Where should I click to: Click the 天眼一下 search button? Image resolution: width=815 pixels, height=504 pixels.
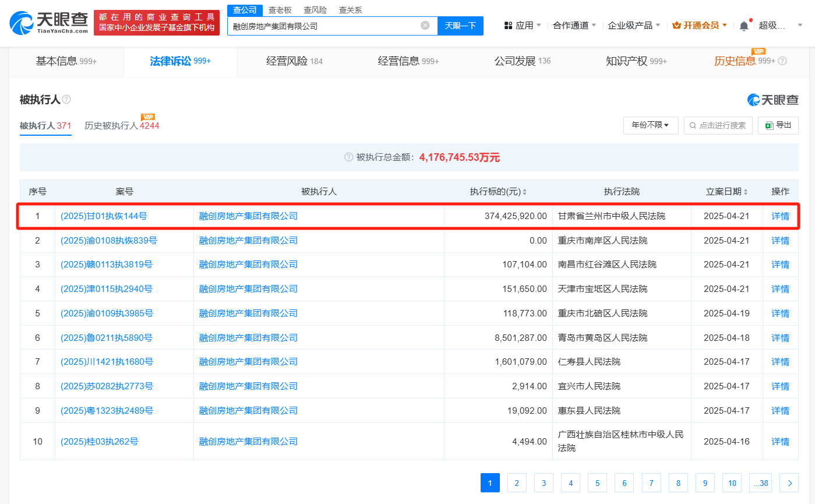(x=460, y=26)
